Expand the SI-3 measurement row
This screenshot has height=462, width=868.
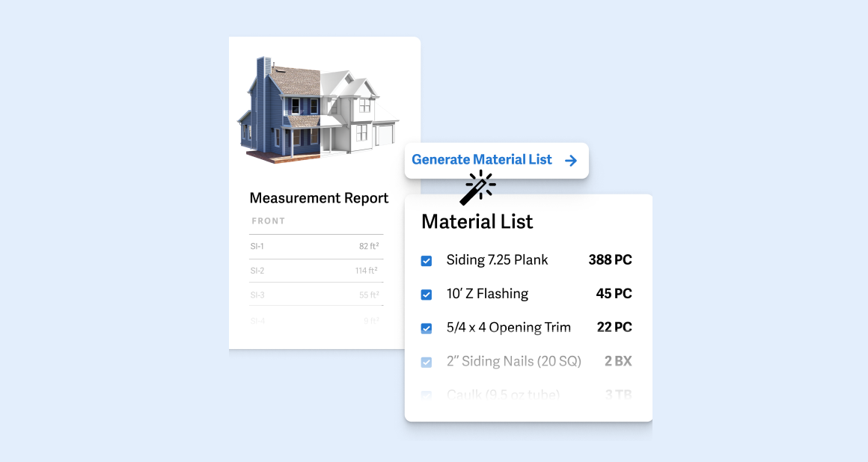tap(316, 294)
